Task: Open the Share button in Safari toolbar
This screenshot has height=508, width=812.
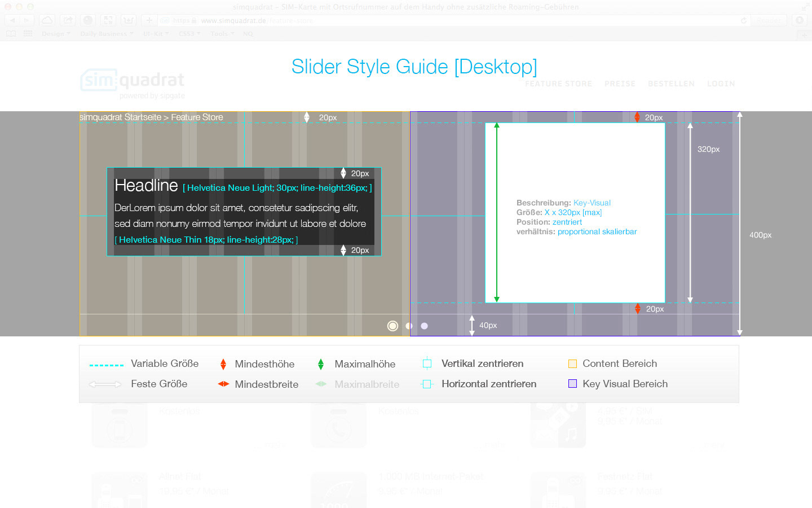Action: (68, 20)
